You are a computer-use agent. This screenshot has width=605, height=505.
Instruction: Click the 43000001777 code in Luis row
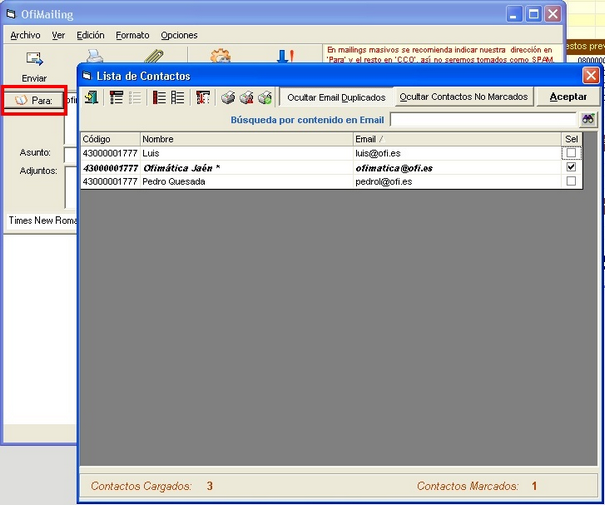[x=110, y=153]
